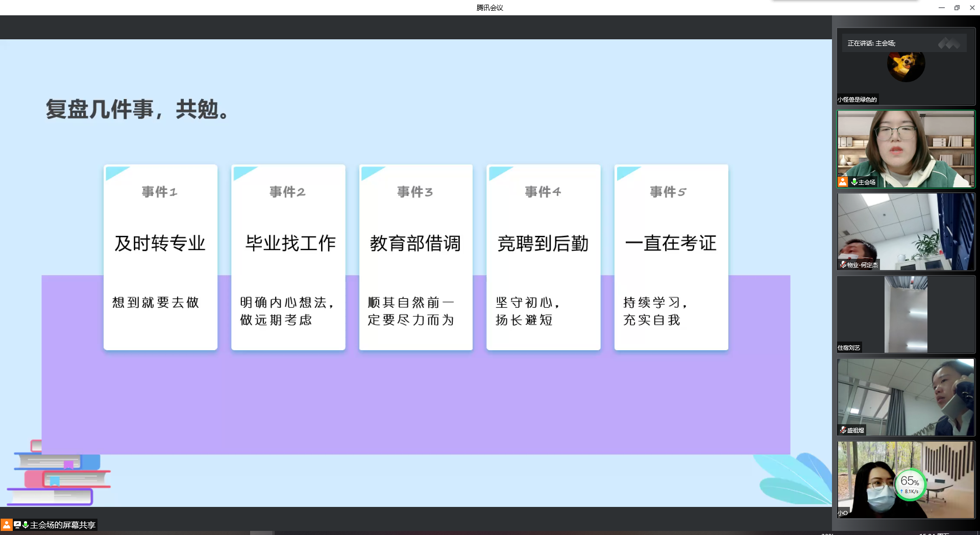Click the 小怪兽是绿色的 name label

[857, 100]
